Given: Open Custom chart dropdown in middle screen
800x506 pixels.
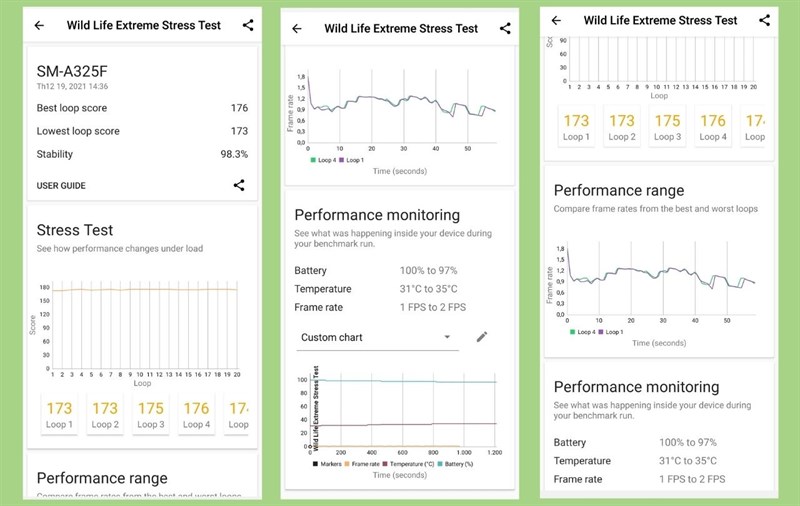Looking at the screenshot, I should (x=377, y=338).
